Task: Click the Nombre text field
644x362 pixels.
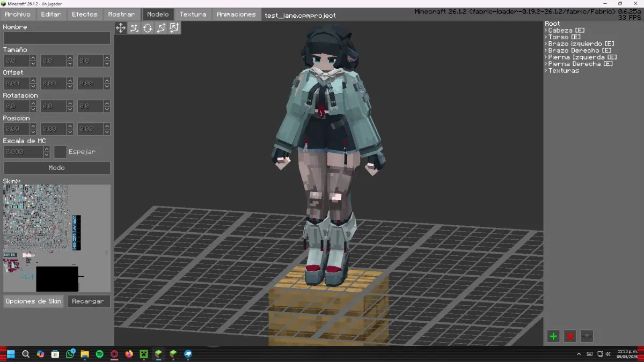Action: [x=57, y=38]
